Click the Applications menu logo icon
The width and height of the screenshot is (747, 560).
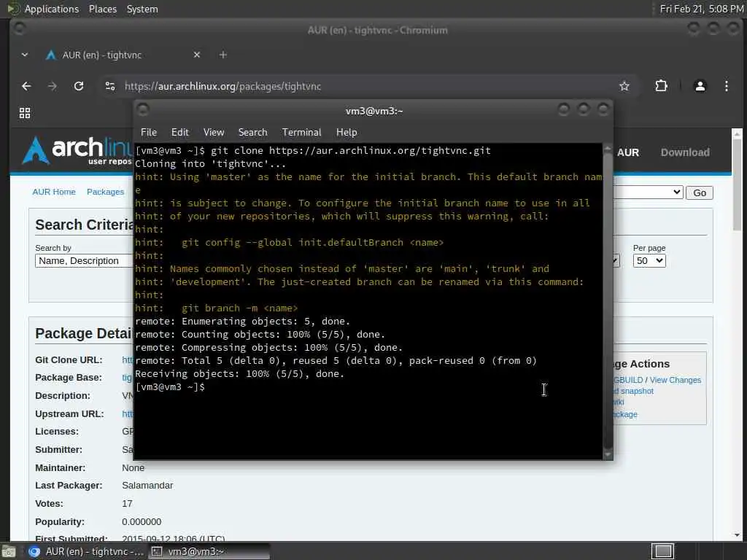click(x=13, y=9)
